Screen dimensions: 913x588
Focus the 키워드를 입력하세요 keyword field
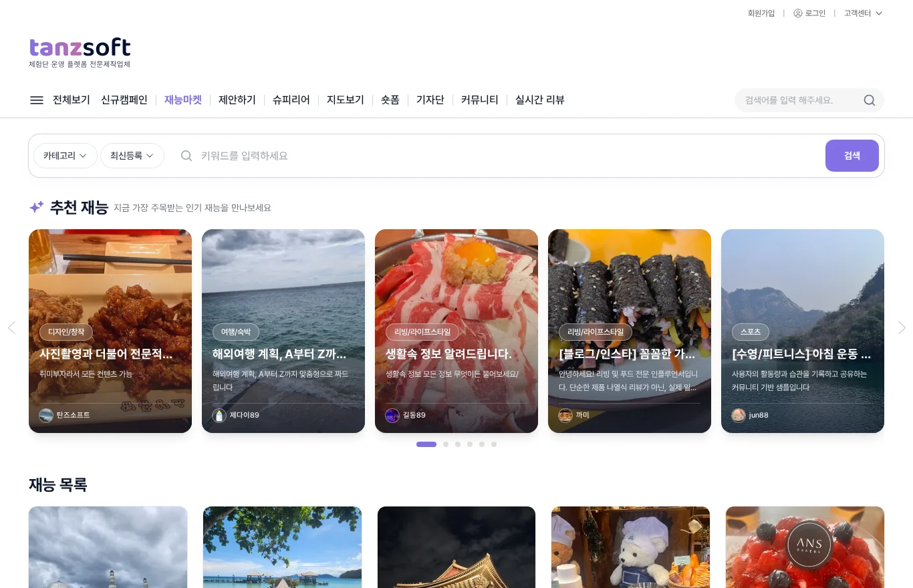(508, 156)
